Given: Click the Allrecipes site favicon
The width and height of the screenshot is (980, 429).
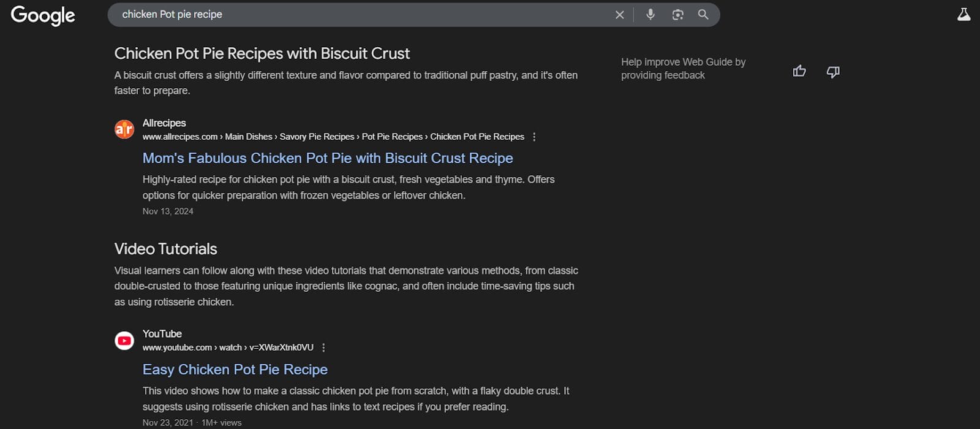Looking at the screenshot, I should pyautogui.click(x=124, y=129).
